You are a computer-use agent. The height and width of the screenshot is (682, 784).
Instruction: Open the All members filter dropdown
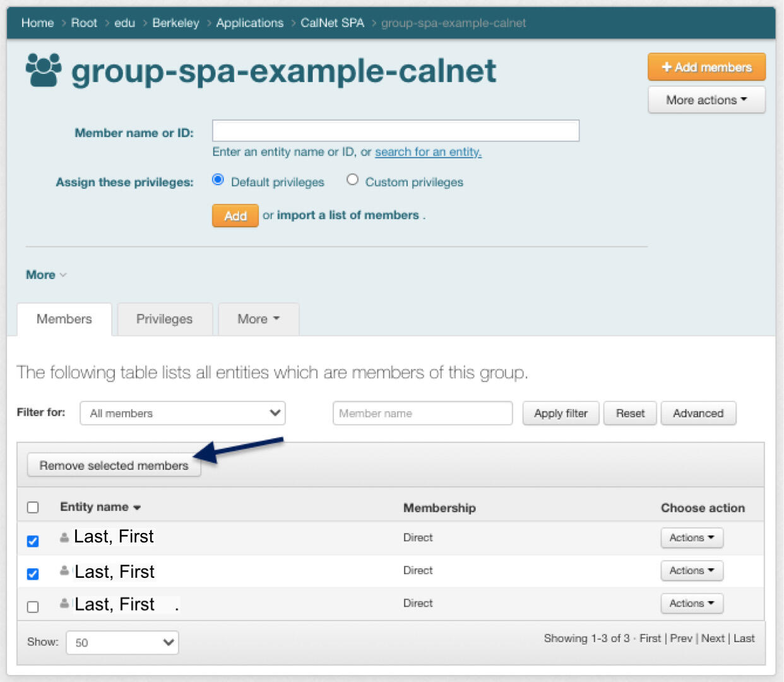(182, 413)
